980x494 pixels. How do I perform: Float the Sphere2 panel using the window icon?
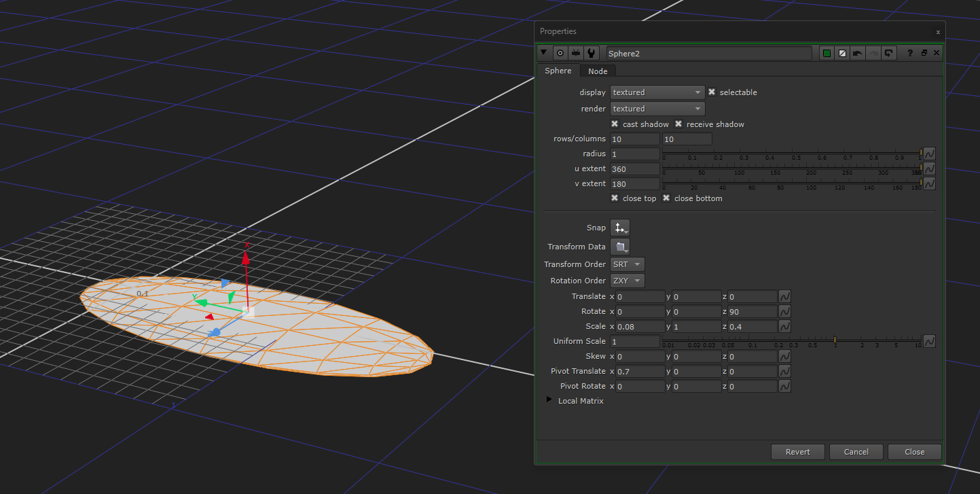tap(924, 53)
